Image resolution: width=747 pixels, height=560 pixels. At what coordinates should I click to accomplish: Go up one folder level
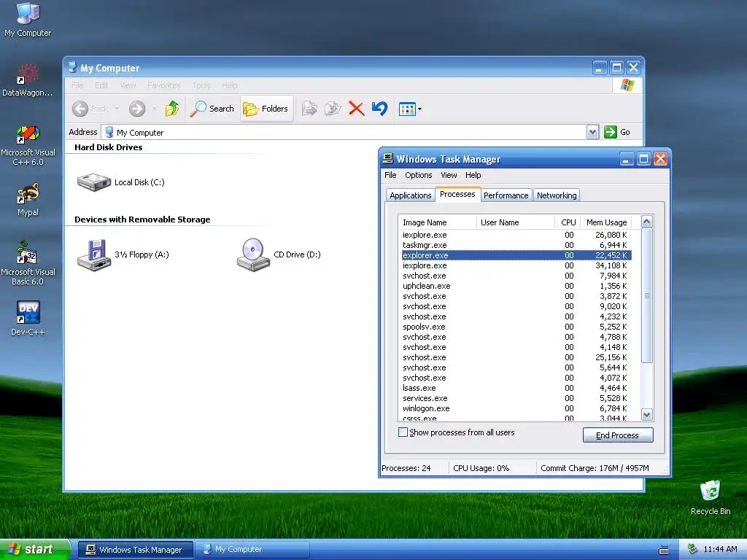click(172, 109)
